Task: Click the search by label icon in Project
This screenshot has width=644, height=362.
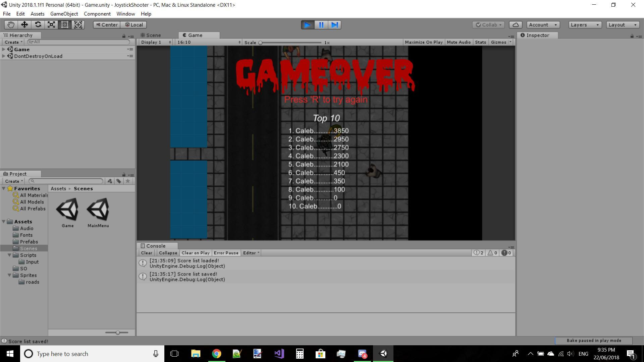Action: (119, 181)
